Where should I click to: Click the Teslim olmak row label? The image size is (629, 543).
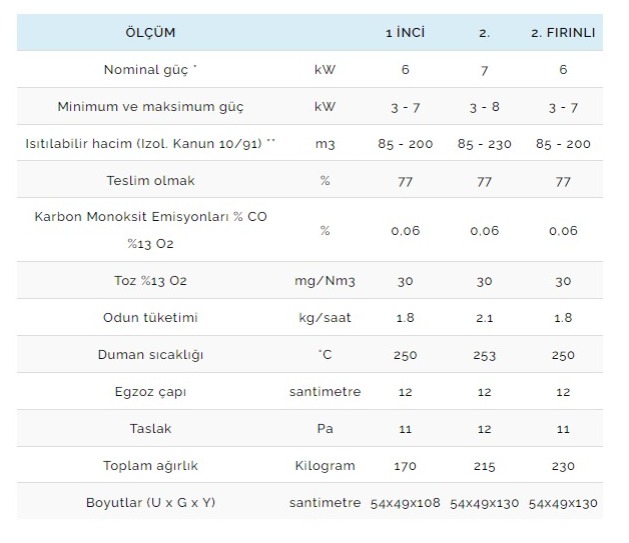150,181
